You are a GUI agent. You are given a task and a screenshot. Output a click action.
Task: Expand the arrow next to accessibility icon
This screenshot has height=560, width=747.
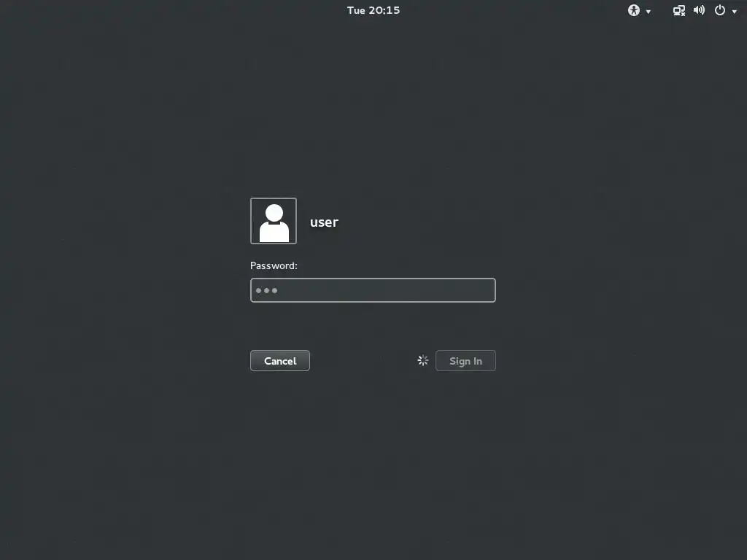click(648, 12)
